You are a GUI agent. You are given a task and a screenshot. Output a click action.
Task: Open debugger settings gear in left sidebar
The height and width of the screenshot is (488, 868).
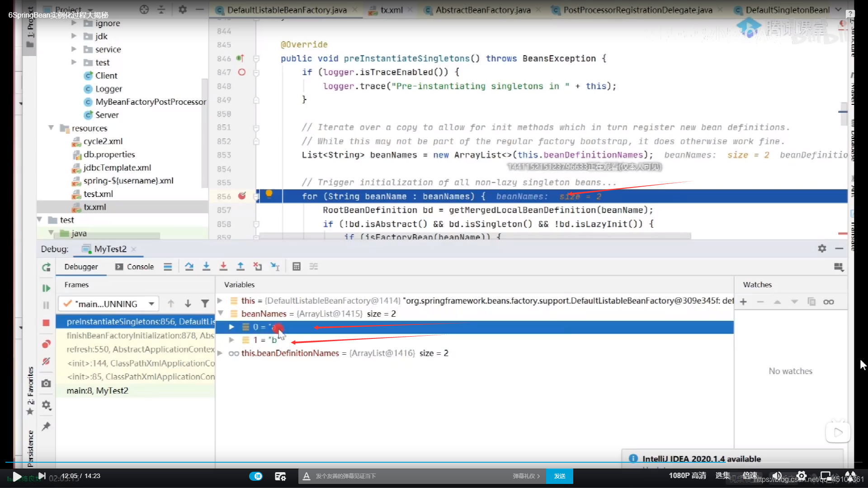46,405
